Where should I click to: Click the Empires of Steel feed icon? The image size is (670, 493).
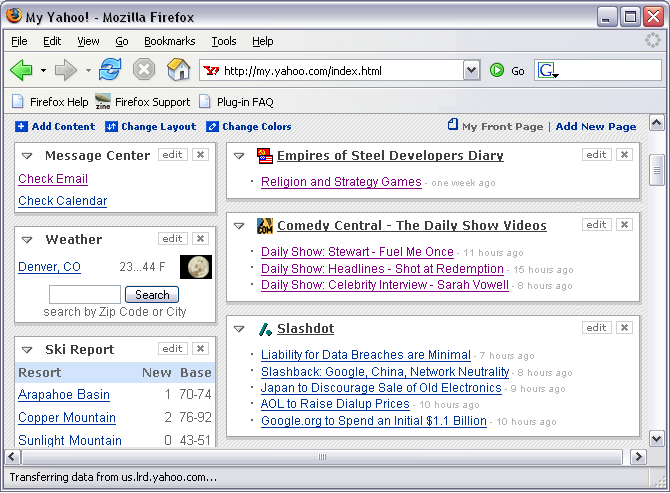265,156
